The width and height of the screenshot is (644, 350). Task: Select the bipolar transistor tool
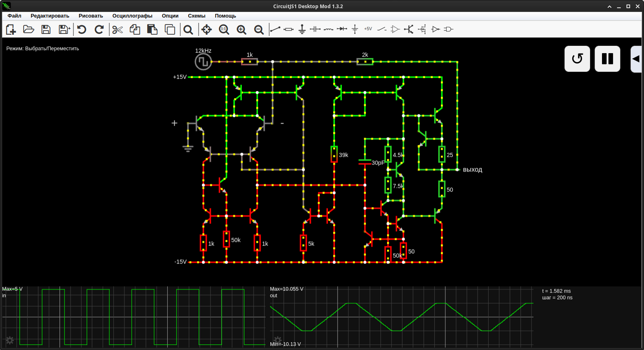point(409,29)
